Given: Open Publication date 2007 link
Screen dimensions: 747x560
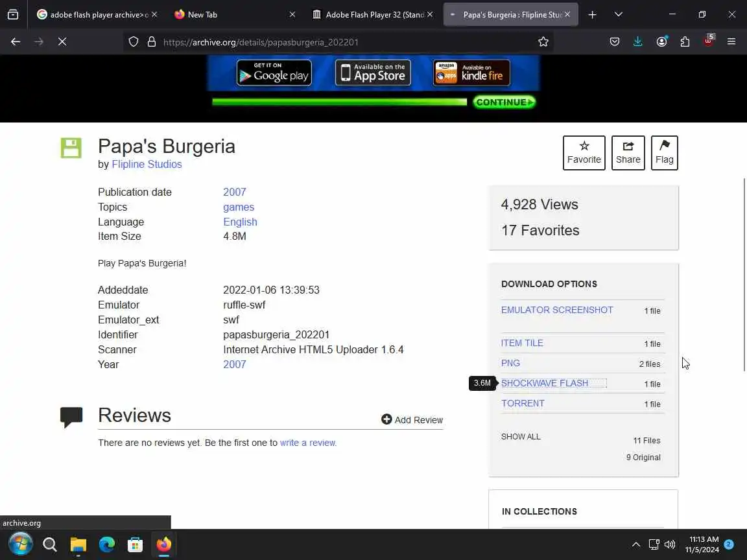Looking at the screenshot, I should point(234,192).
